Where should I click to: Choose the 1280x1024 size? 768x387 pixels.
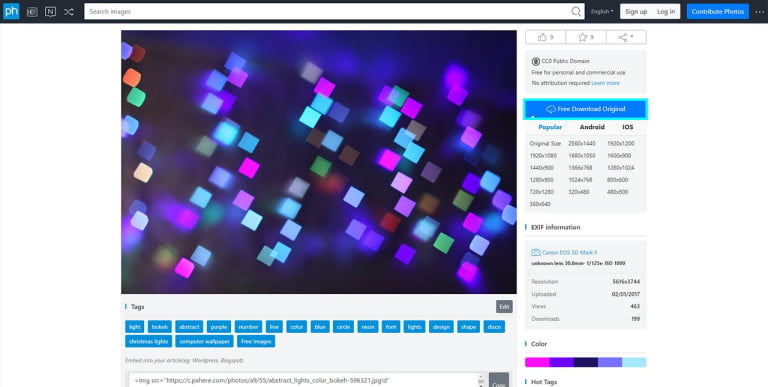[621, 168]
